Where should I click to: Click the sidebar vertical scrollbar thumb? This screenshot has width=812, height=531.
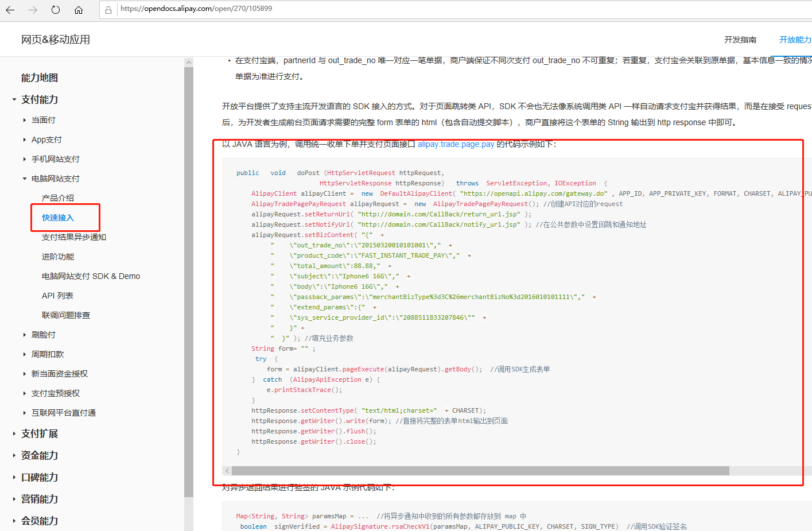tap(189, 281)
